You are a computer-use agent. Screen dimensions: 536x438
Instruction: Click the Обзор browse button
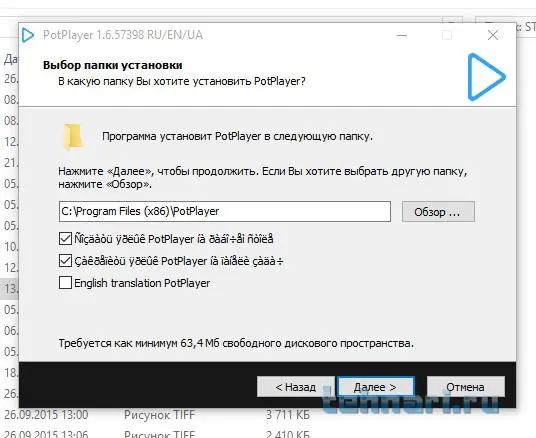pos(438,212)
